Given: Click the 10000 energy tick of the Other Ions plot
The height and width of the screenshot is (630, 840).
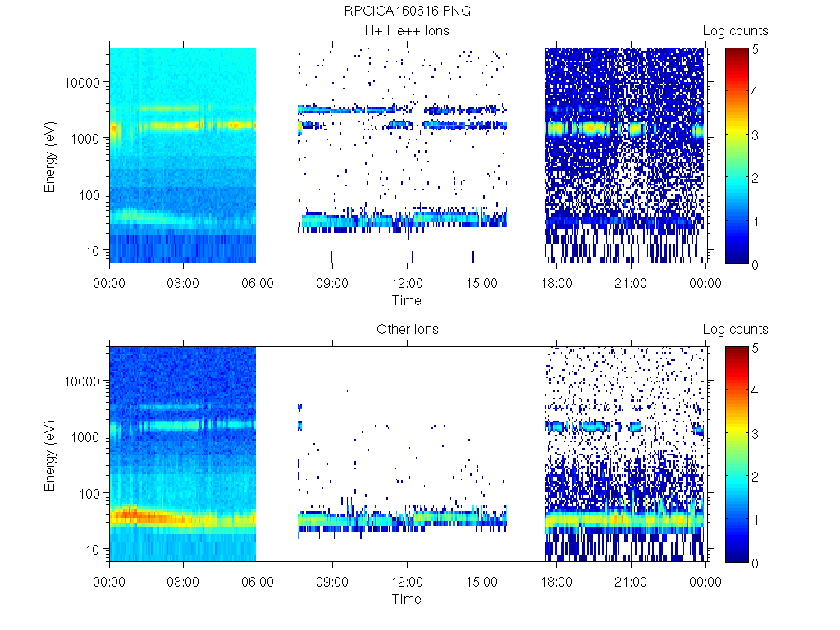Looking at the screenshot, I should click(x=82, y=381).
